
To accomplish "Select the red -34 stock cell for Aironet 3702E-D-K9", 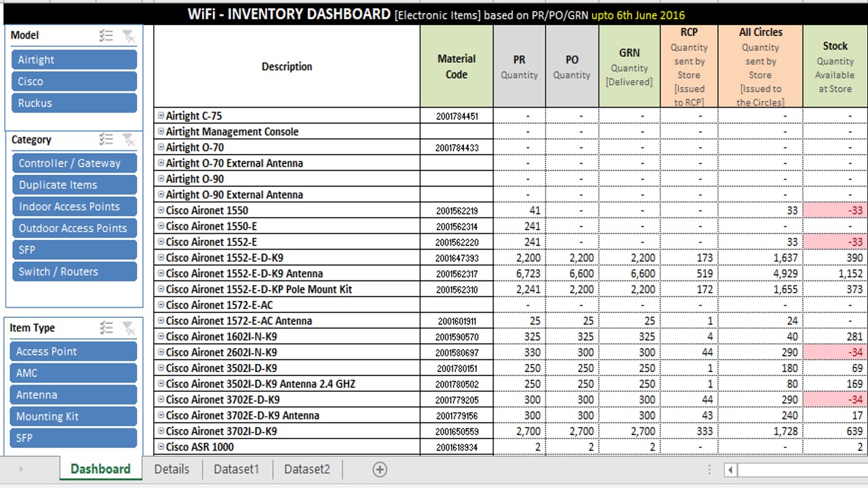I will [835, 400].
